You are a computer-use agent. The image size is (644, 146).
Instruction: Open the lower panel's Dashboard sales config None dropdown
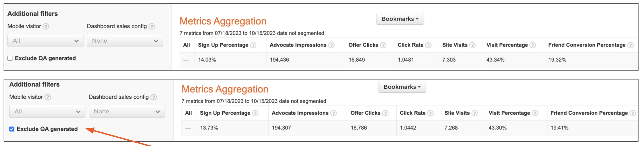[127, 111]
